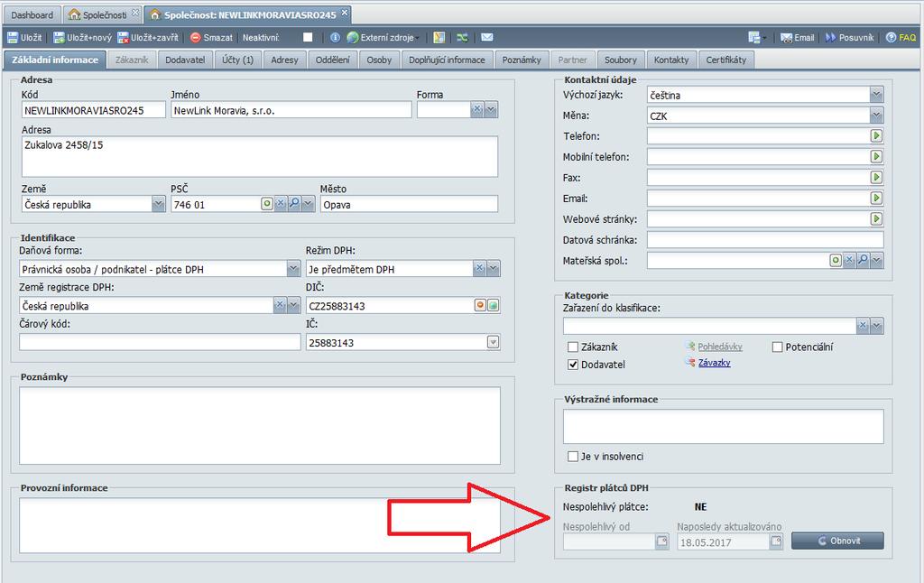Viewport: 924px width, 583px height.
Task: Expand the PSČ dropdown arrow
Action: pyautogui.click(x=308, y=203)
